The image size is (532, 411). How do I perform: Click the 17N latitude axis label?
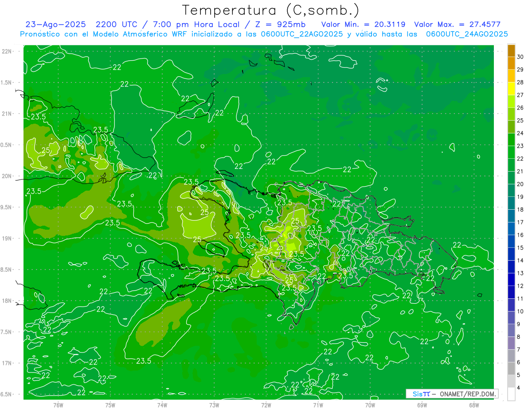click(7, 363)
